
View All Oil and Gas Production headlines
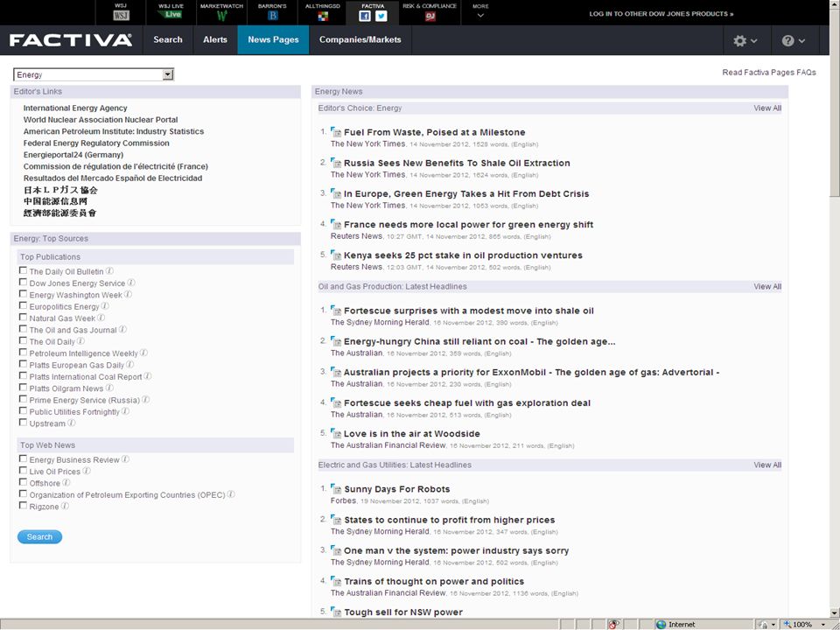(x=767, y=287)
